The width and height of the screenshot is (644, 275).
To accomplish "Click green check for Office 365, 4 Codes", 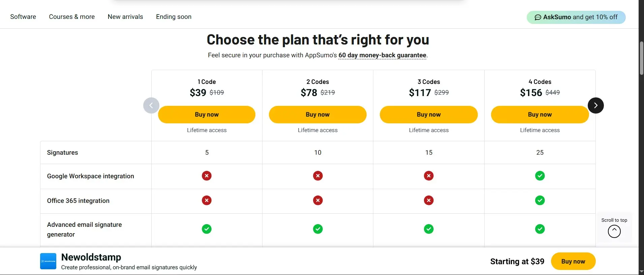I will [x=540, y=201].
